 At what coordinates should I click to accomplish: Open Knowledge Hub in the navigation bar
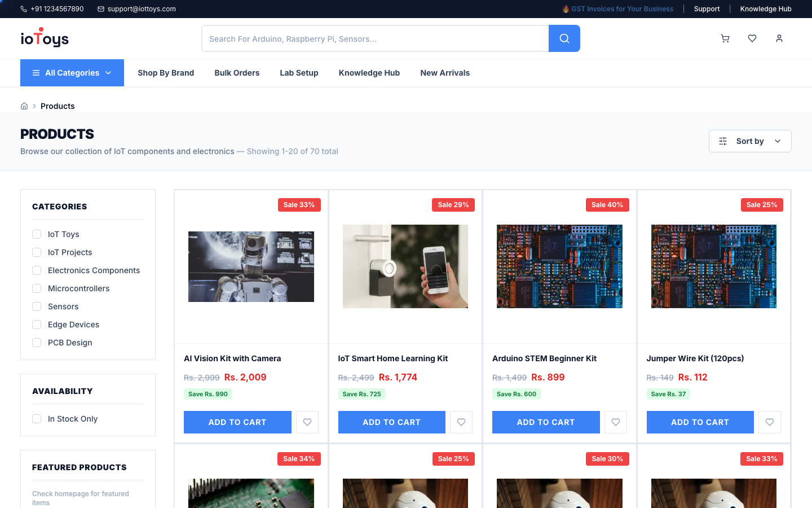tap(369, 73)
